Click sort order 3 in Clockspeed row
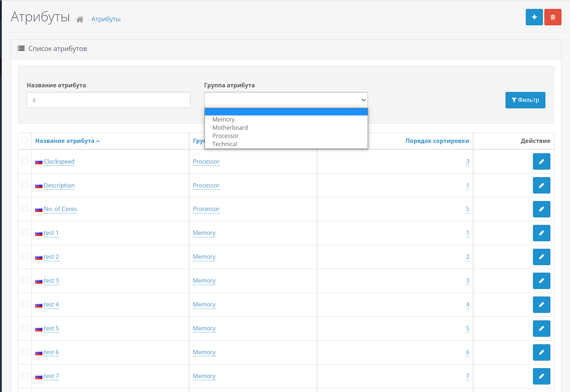The height and width of the screenshot is (392, 570). (x=467, y=161)
